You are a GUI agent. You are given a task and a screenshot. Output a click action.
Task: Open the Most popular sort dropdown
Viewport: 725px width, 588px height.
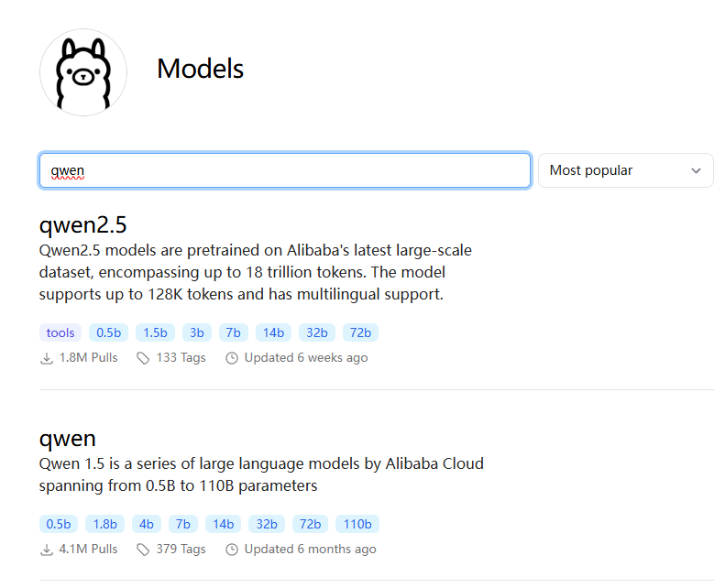(x=625, y=170)
